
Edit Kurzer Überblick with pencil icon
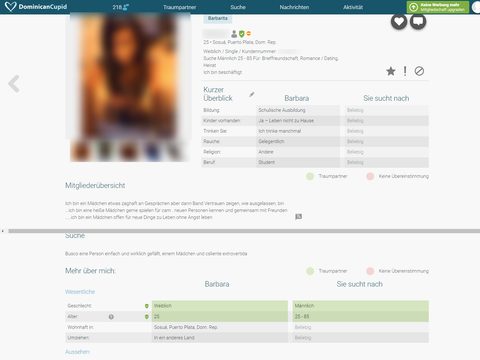(x=252, y=94)
